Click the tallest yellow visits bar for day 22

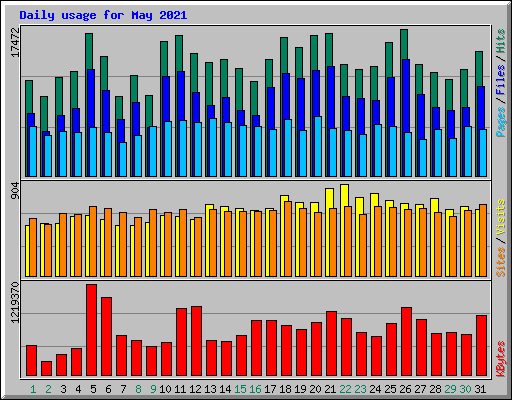click(x=345, y=195)
